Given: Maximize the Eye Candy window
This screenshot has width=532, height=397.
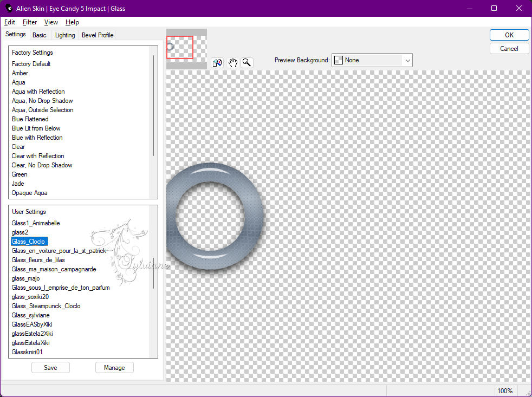Looking at the screenshot, I should (494, 8).
